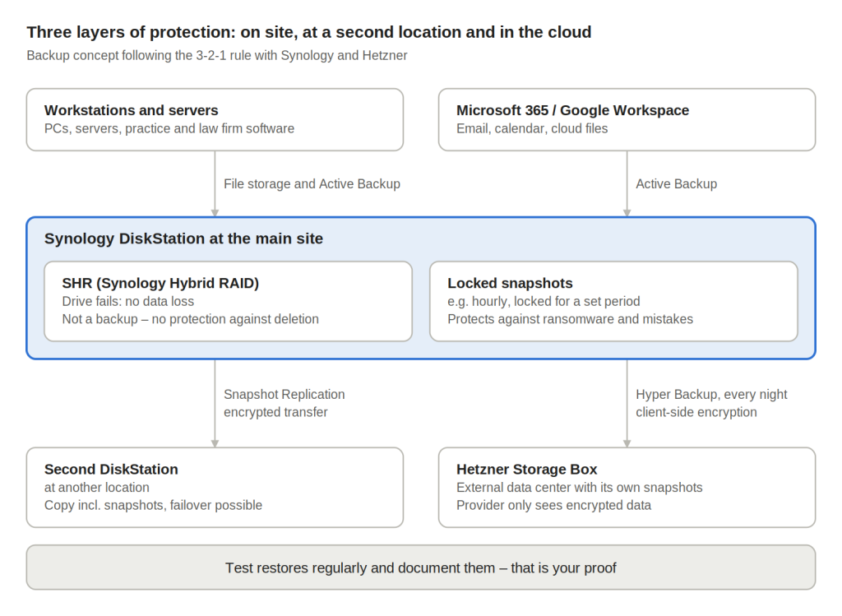Select the 'Microsoft 365 / Google Workspace' title
842x616 pixels.
coord(572,110)
